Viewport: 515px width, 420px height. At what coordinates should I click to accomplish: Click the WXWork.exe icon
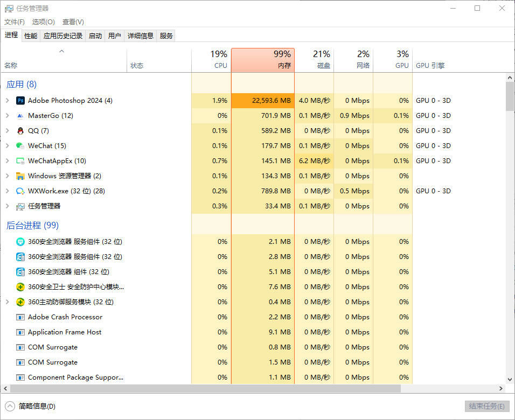coord(20,191)
